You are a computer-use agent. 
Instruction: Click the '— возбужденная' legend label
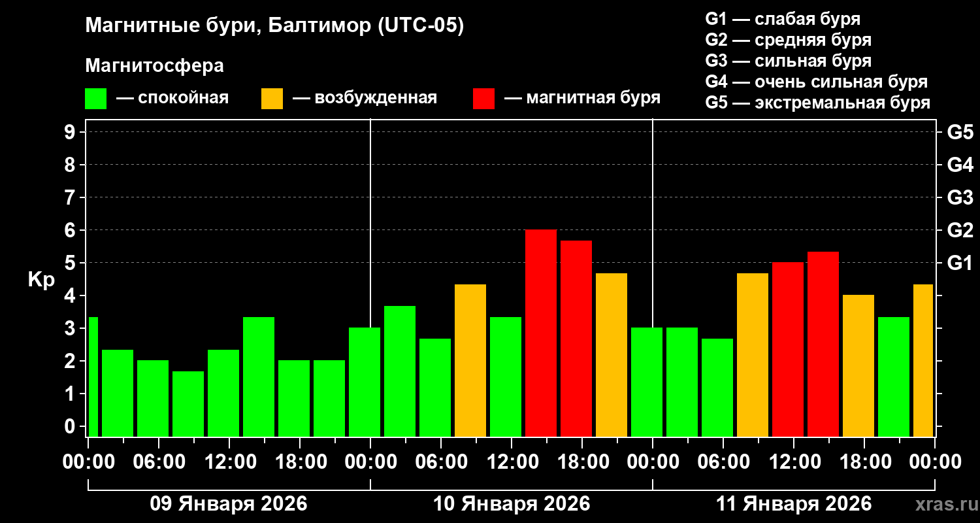pyautogui.click(x=365, y=98)
